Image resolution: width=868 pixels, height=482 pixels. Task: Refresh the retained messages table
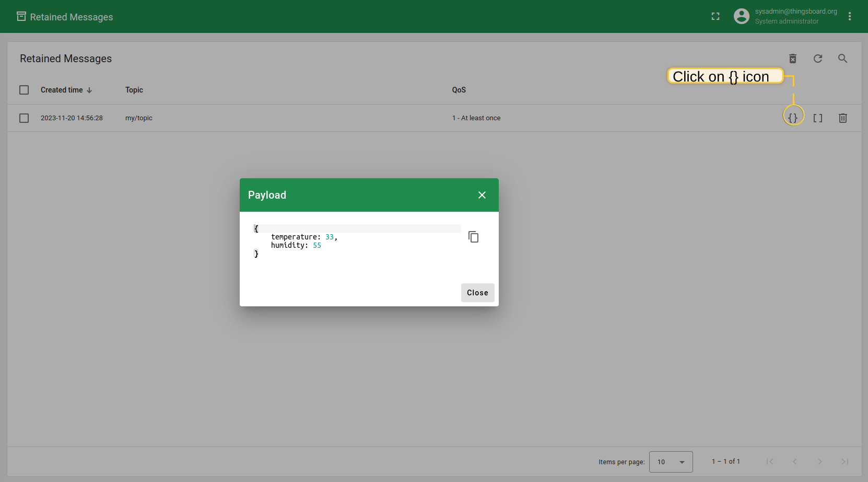(818, 59)
